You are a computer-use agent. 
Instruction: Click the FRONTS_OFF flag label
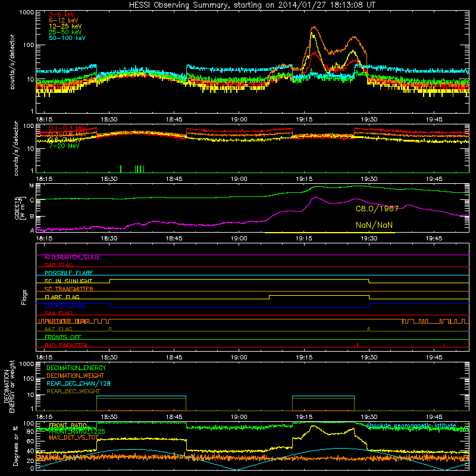(63, 337)
